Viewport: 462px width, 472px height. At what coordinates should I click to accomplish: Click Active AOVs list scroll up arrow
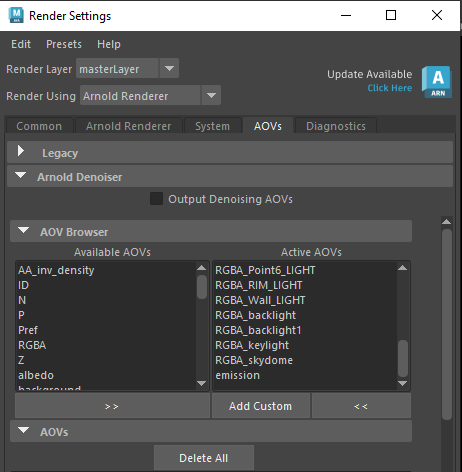coord(403,268)
